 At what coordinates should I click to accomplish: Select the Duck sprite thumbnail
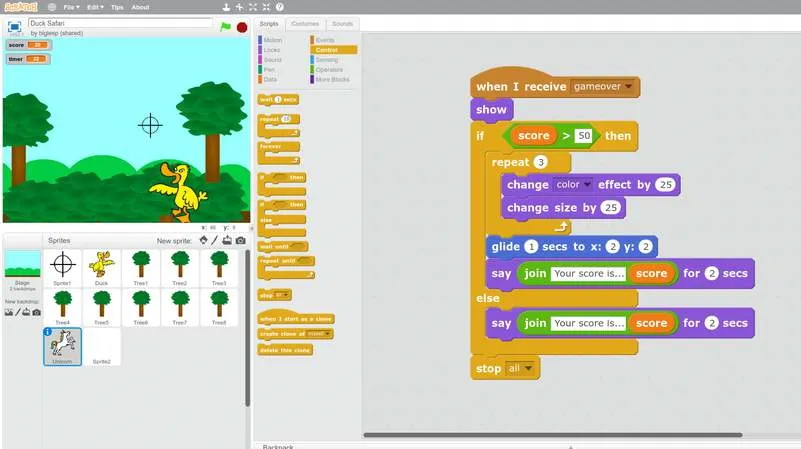101,268
